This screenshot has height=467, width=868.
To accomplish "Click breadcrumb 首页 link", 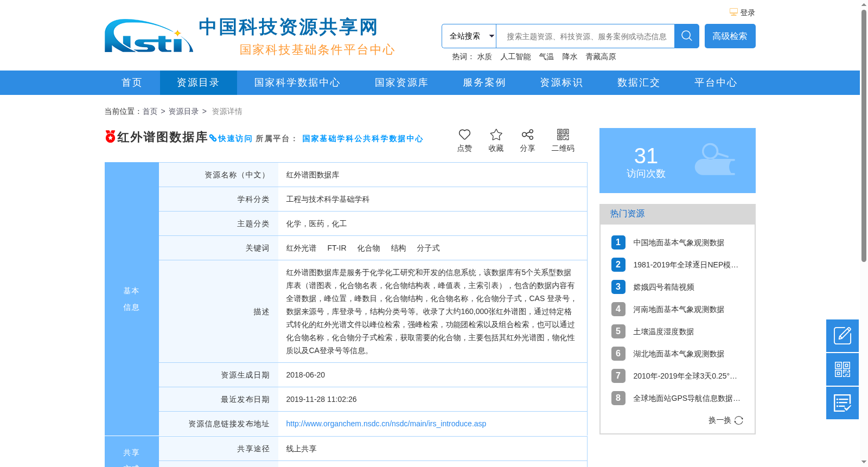I will [150, 111].
